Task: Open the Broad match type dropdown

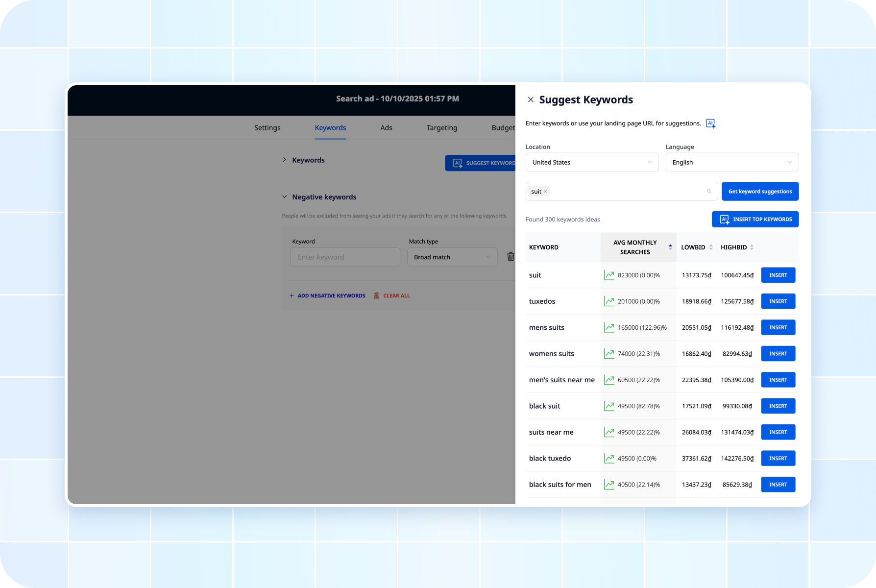Action: coord(452,257)
